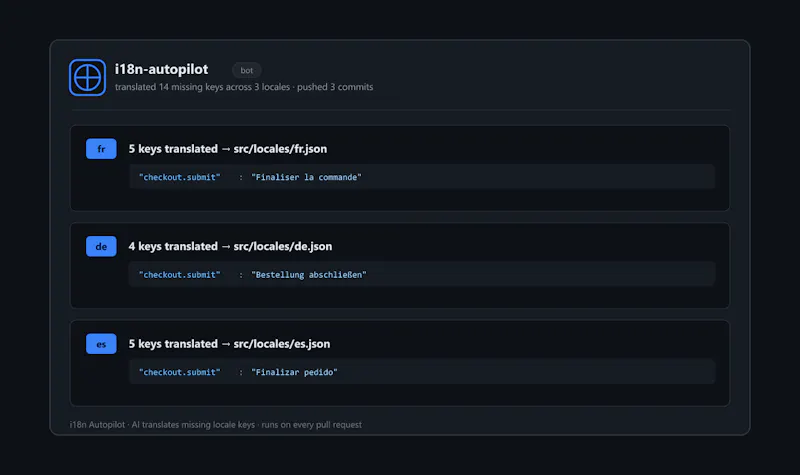
Task: Click the "Finaliser la commande" translation value
Action: point(306,177)
